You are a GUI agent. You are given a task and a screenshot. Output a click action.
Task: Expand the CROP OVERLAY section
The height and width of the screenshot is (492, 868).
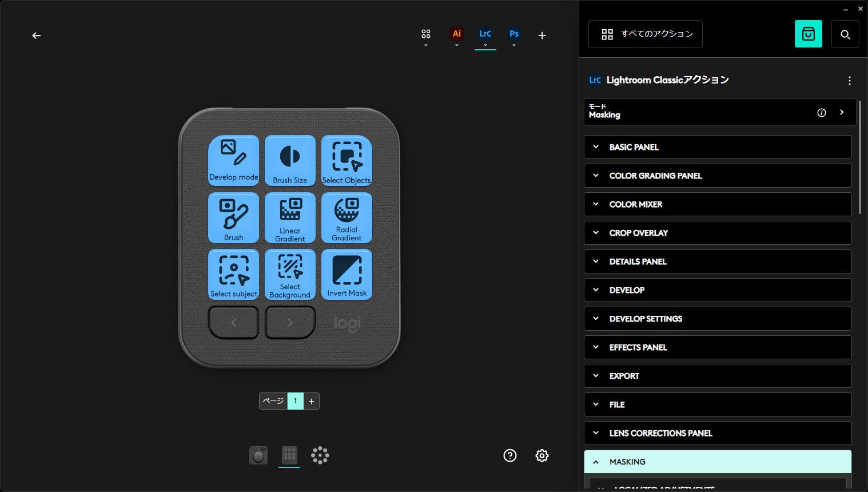pyautogui.click(x=718, y=233)
